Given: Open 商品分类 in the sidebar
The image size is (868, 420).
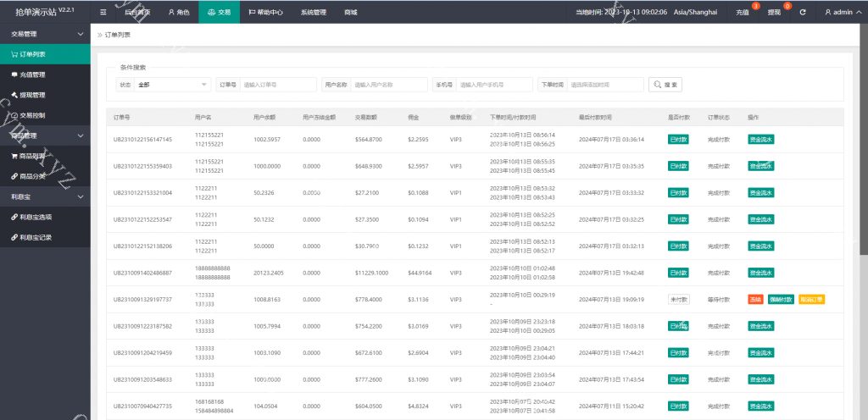Looking at the screenshot, I should pos(45,176).
